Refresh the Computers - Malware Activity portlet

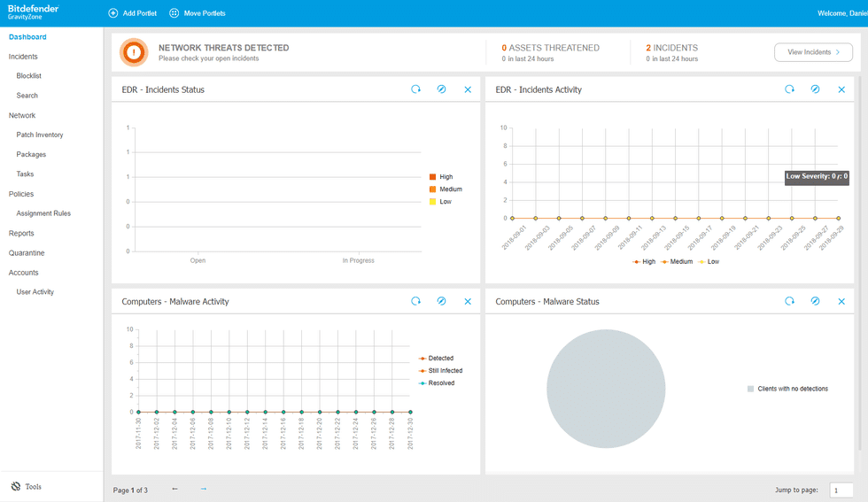click(415, 301)
